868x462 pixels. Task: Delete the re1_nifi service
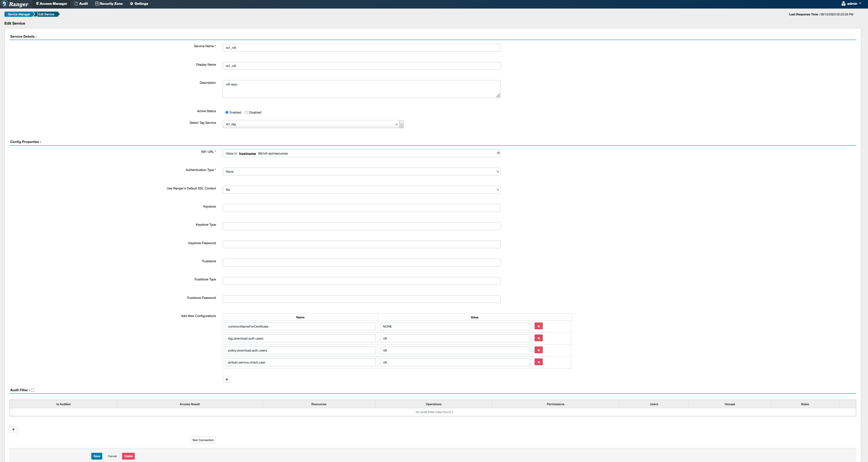pyautogui.click(x=128, y=456)
